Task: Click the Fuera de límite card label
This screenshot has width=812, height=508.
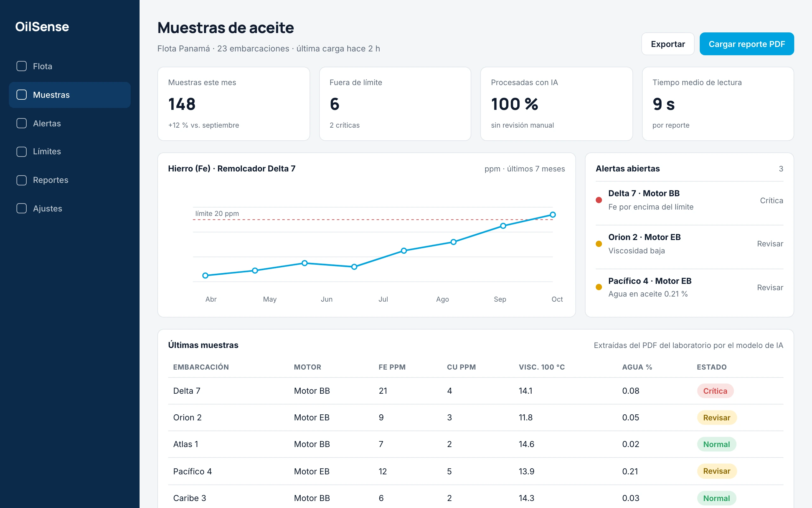Action: [356, 82]
